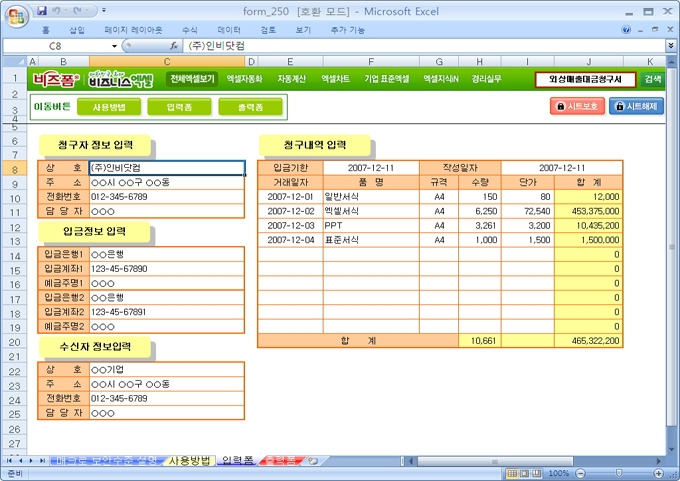
Task: Click the 엑셀차트 banner link
Action: (335, 79)
